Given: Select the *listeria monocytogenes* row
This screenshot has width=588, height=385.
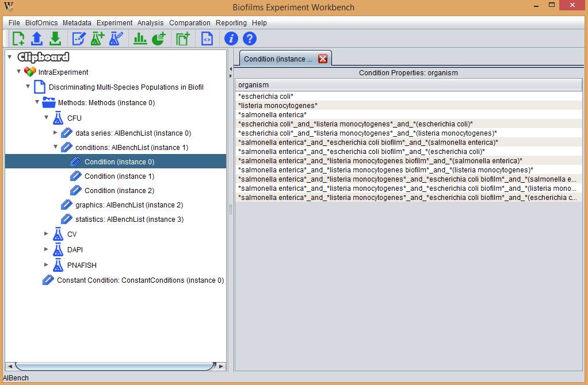Looking at the screenshot, I should [x=408, y=106].
